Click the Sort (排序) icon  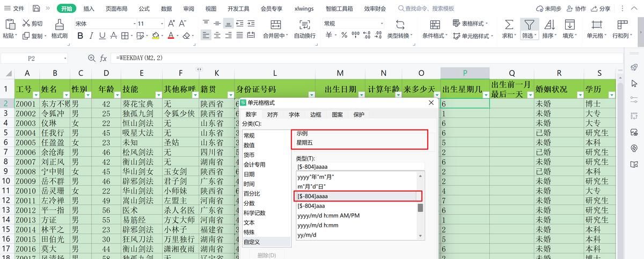pos(550,25)
